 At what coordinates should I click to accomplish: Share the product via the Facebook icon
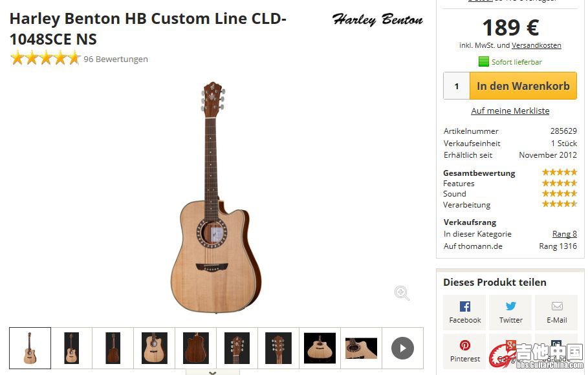[464, 312]
